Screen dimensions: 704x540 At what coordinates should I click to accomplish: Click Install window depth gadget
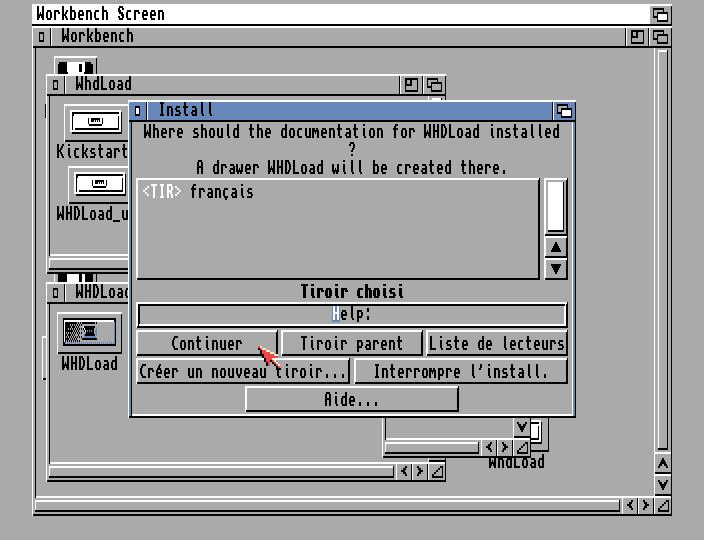pyautogui.click(x=564, y=110)
